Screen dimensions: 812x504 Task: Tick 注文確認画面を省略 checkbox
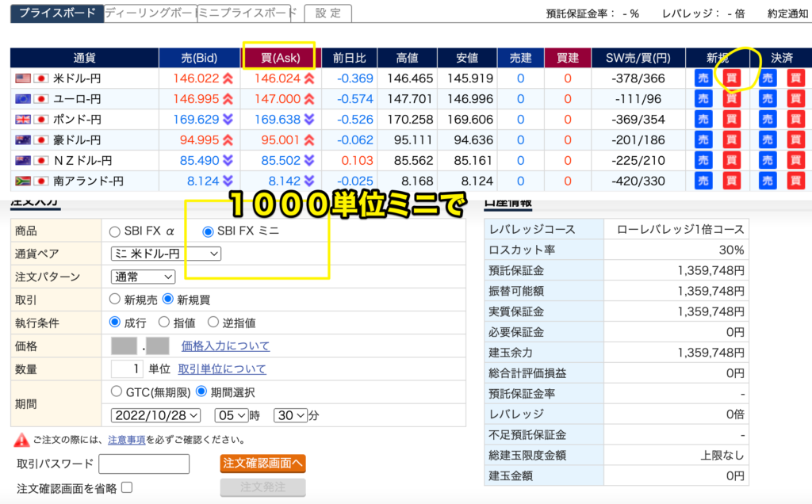tap(127, 487)
